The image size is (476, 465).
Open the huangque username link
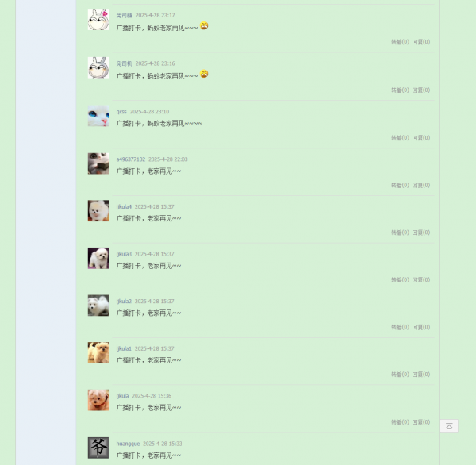(x=128, y=444)
